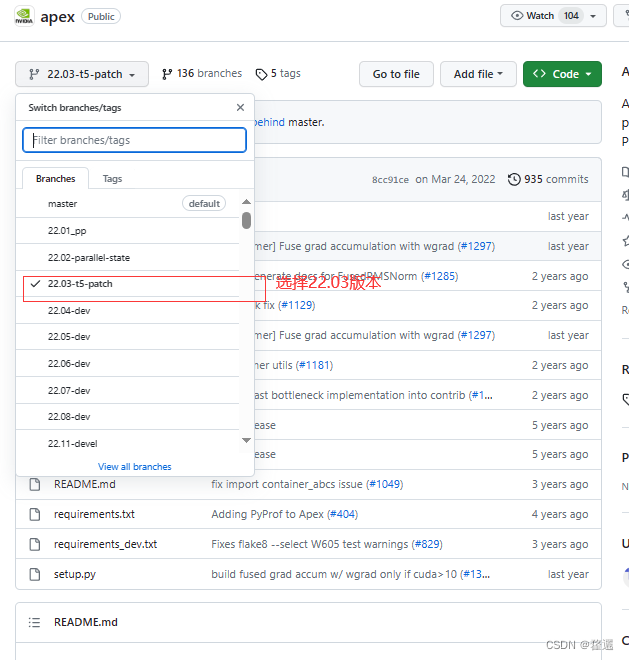Open pull request #1181 link
Viewport: 629px width, 660px height.
tap(314, 365)
